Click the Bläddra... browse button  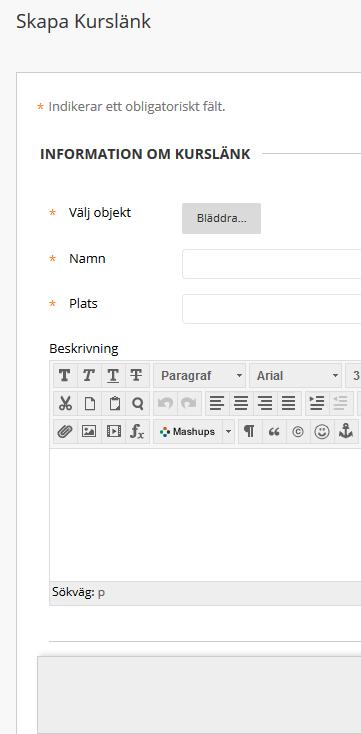tap(221, 218)
